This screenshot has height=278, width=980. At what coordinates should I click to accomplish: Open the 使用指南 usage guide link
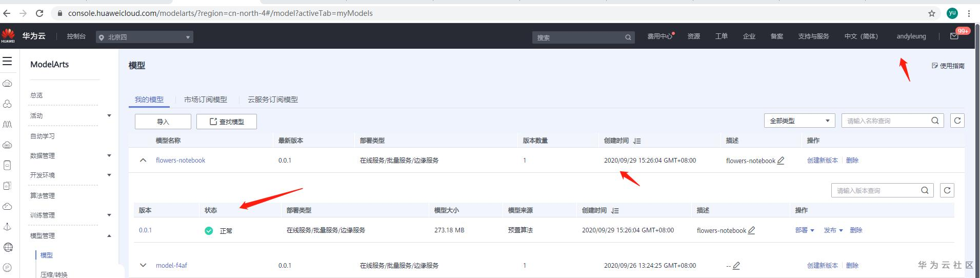point(948,66)
